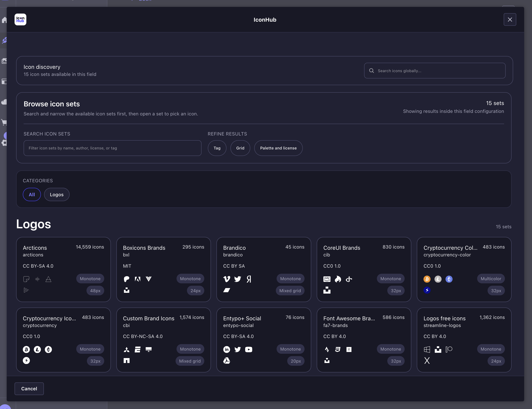Open the Entypo+ Social set

(264, 340)
